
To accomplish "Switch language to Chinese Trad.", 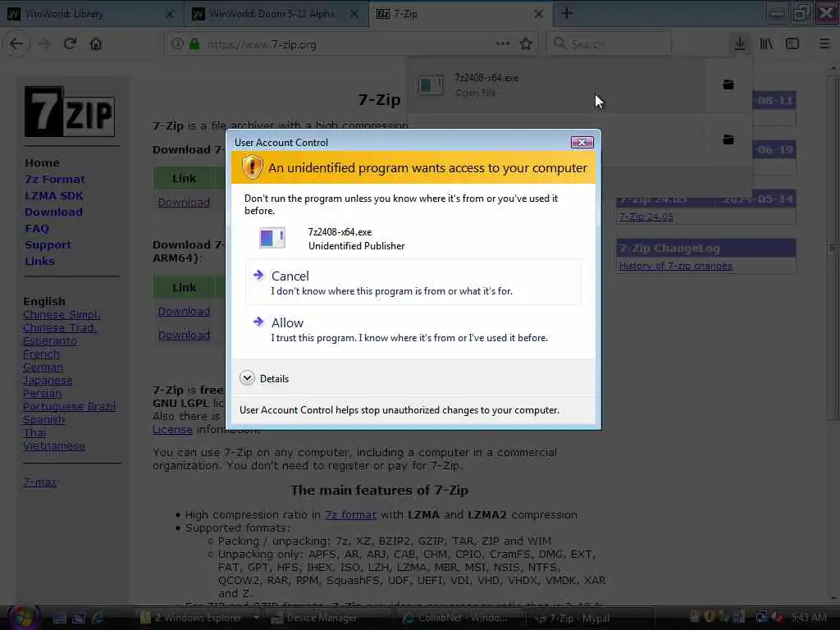I will pyautogui.click(x=60, y=328).
